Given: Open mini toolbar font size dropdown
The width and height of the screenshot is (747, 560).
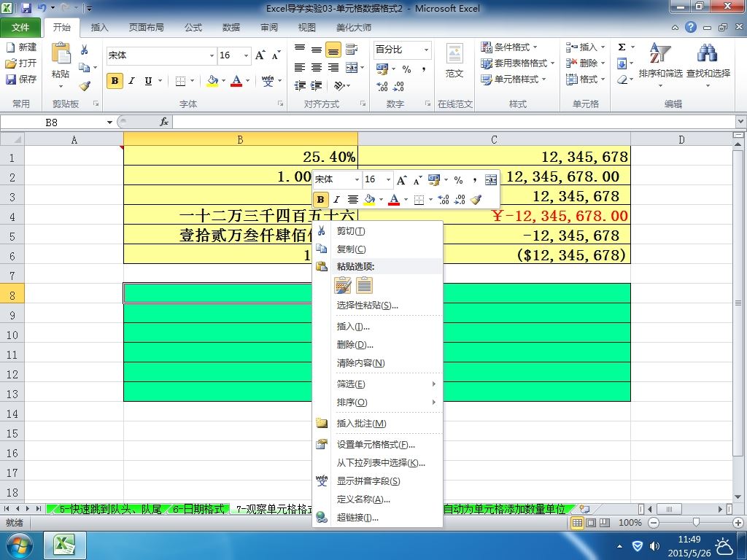Looking at the screenshot, I should coord(388,179).
